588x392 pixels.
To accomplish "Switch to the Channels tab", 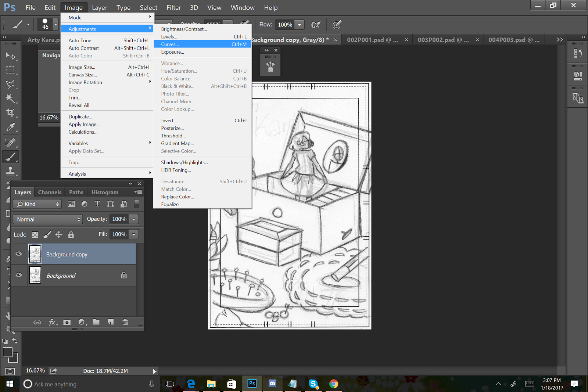I will coord(50,192).
